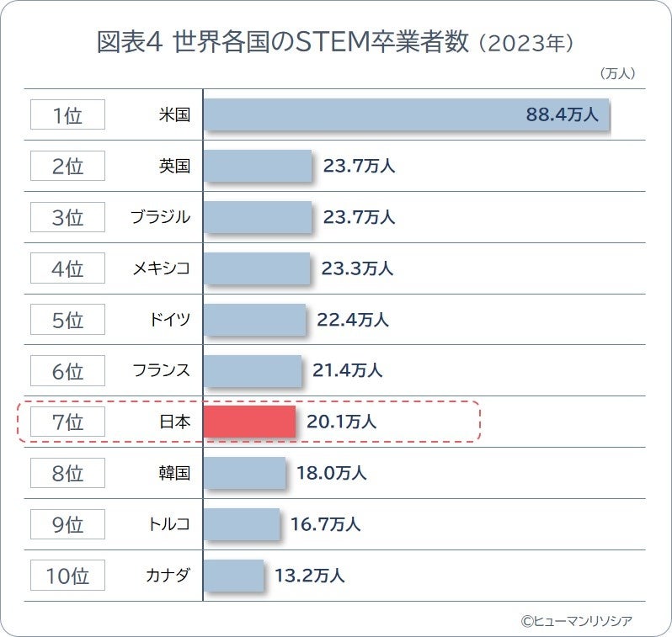Select the ドイツ country label

pyautogui.click(x=170, y=320)
